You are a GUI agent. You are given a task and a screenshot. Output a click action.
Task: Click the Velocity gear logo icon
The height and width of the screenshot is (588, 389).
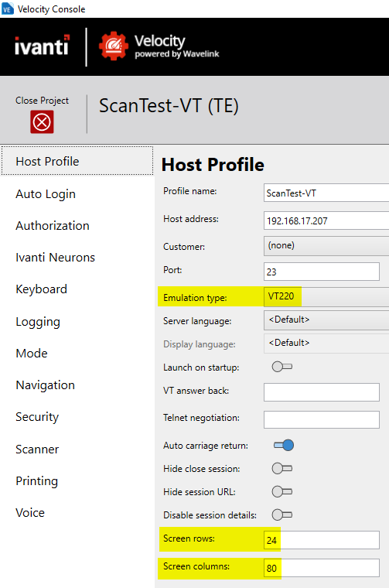click(x=114, y=46)
